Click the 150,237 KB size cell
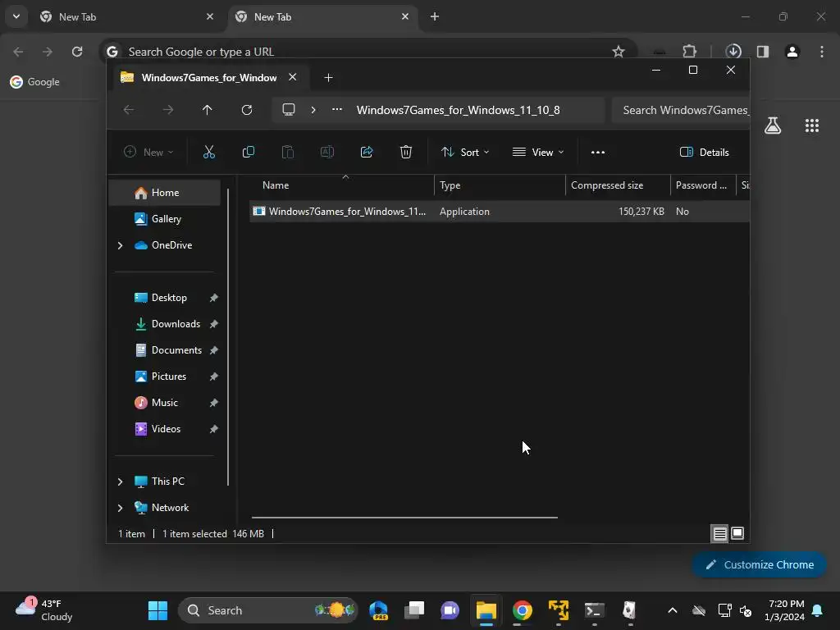The height and width of the screenshot is (630, 840). pos(641,212)
